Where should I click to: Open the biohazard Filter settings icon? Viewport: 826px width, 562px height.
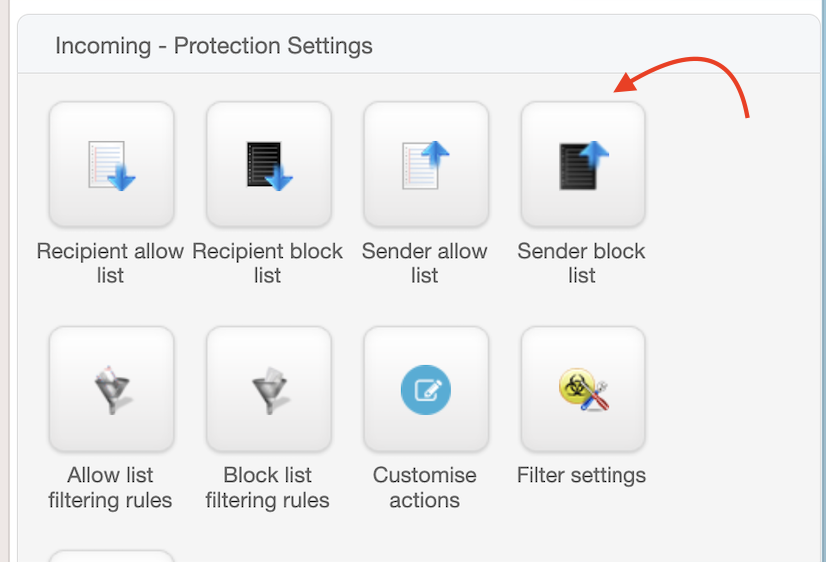click(x=583, y=389)
